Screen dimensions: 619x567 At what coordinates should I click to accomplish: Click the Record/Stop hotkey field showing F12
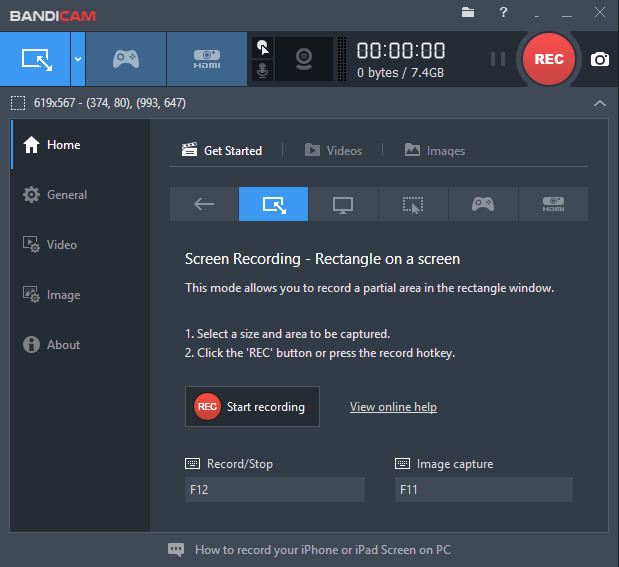click(275, 490)
